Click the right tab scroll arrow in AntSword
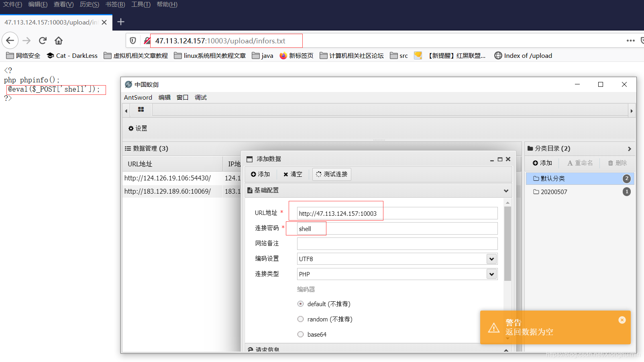 click(x=632, y=111)
